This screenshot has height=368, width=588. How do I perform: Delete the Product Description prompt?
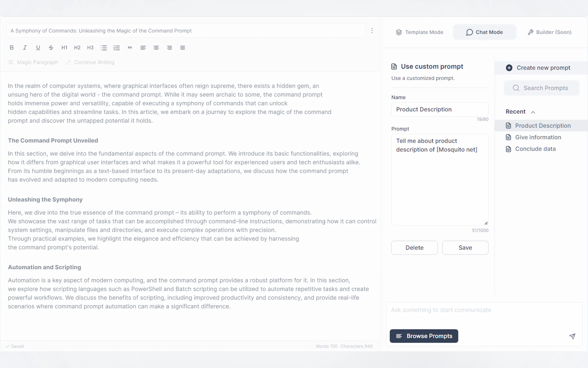[x=414, y=247]
